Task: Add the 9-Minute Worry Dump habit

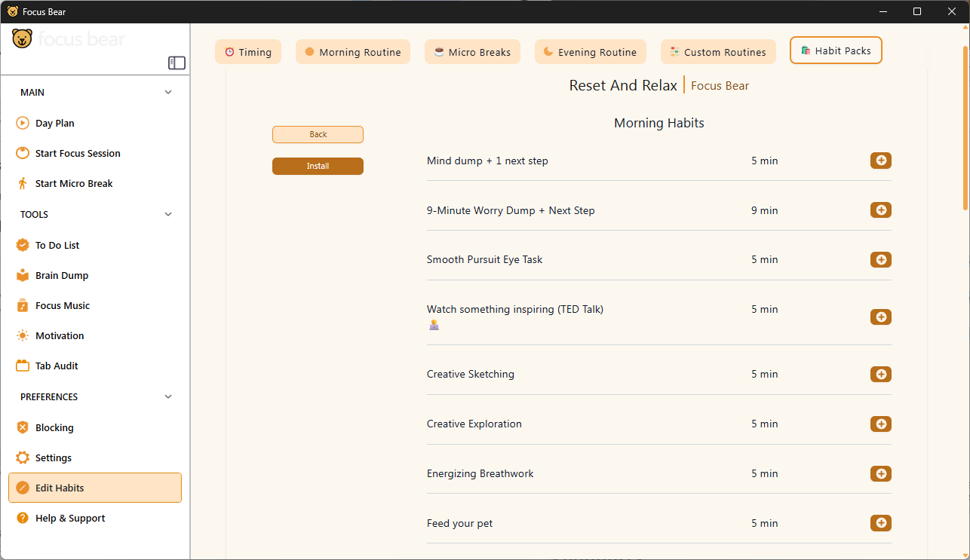Action: (x=880, y=210)
